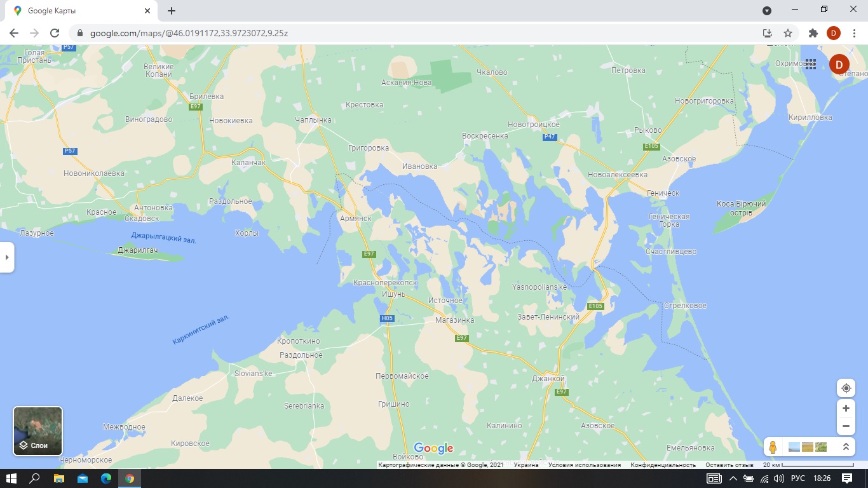Open Microsoft Edge from the taskbar
Viewport: 868px width, 488px height.
click(106, 478)
